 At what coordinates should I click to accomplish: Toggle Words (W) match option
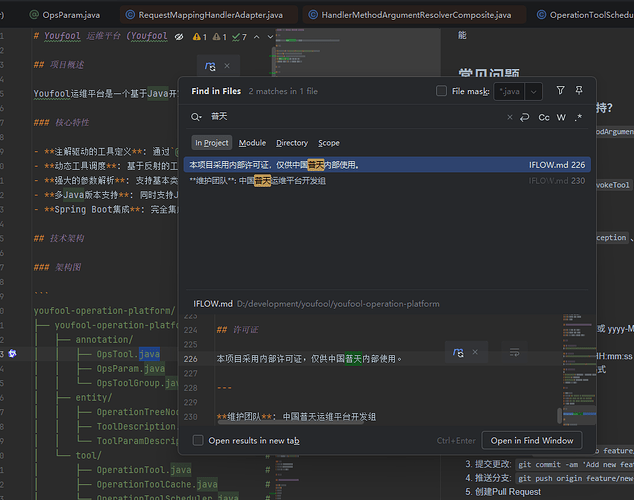tap(561, 117)
